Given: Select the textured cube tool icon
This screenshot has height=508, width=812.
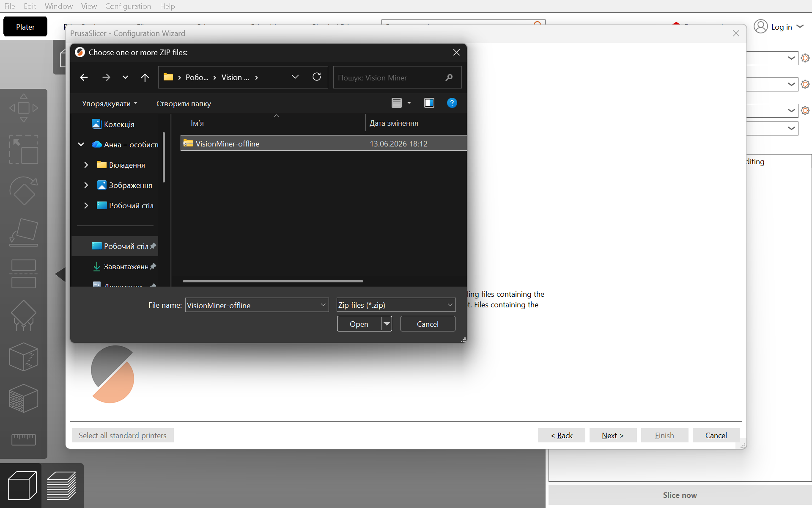Looking at the screenshot, I should (x=24, y=398).
